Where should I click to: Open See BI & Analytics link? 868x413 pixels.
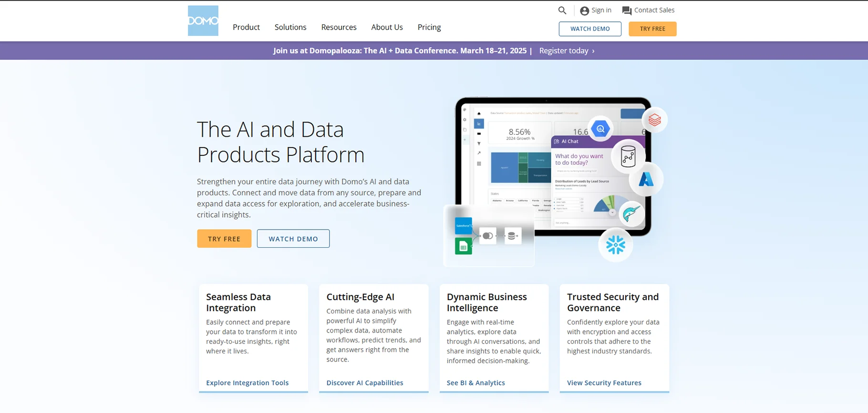pos(476,383)
